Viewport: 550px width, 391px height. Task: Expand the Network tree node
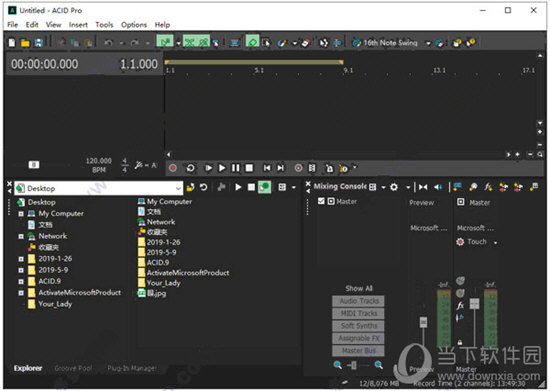(21, 236)
